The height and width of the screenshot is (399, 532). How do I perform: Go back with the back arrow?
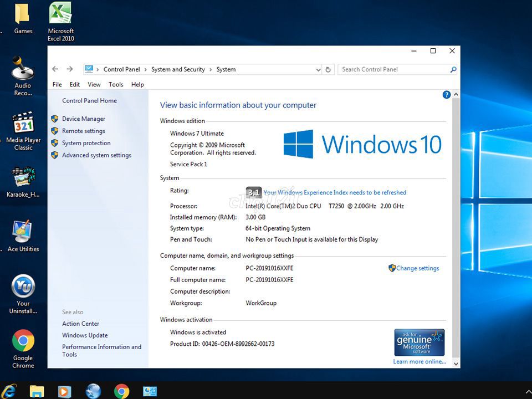(55, 69)
